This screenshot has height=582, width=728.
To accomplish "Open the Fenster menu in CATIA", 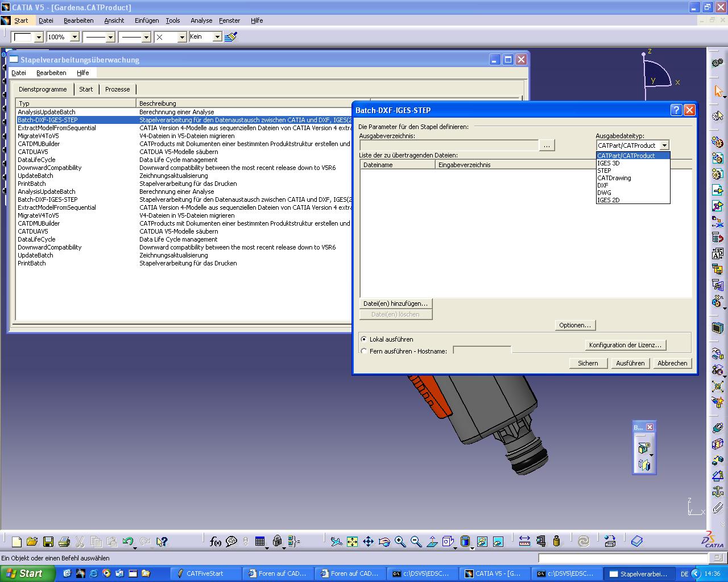I will 230,20.
